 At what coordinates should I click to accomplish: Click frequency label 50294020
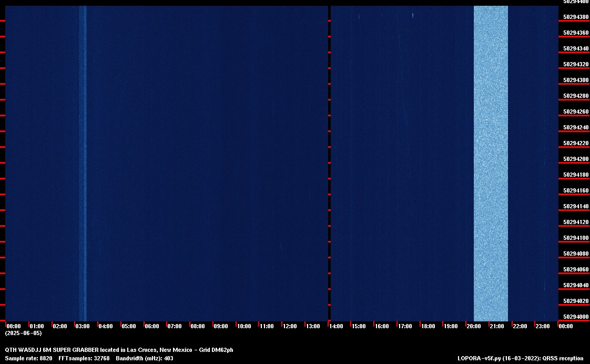pyautogui.click(x=576, y=301)
